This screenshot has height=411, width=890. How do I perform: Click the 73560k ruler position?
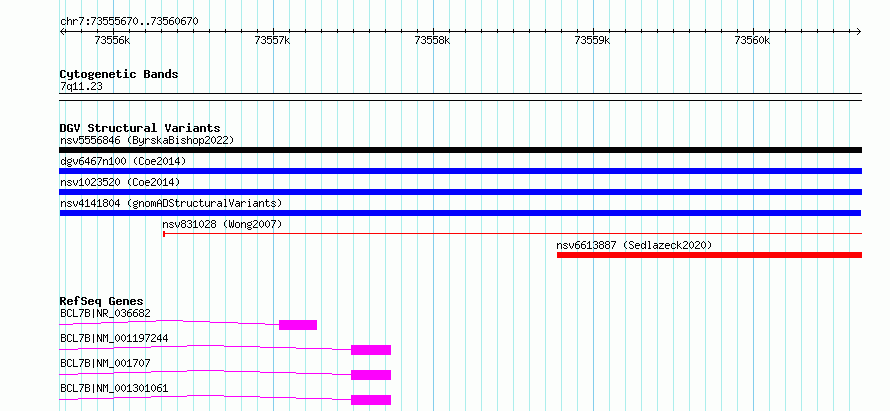pyautogui.click(x=753, y=40)
